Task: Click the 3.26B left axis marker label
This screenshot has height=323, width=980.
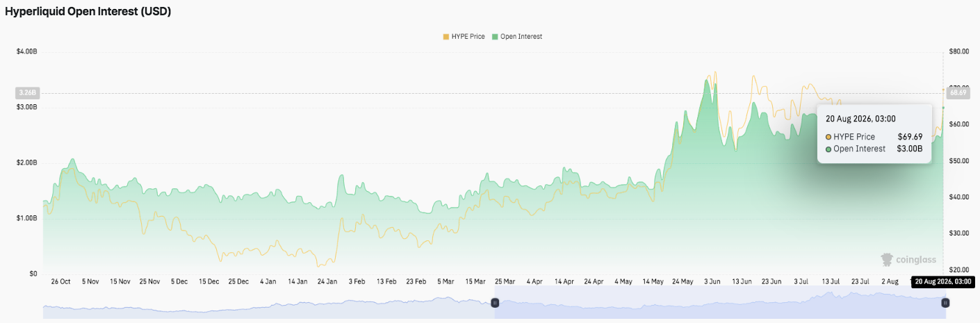Action: [28, 92]
